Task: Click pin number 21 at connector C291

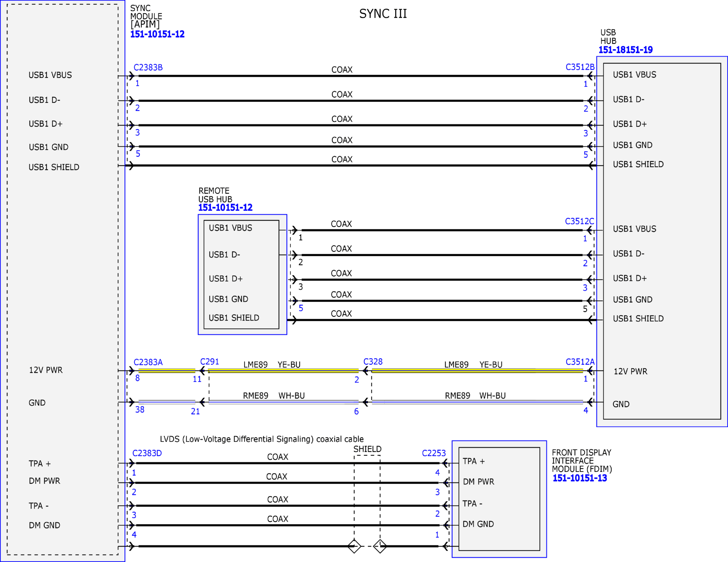Action: tap(196, 411)
